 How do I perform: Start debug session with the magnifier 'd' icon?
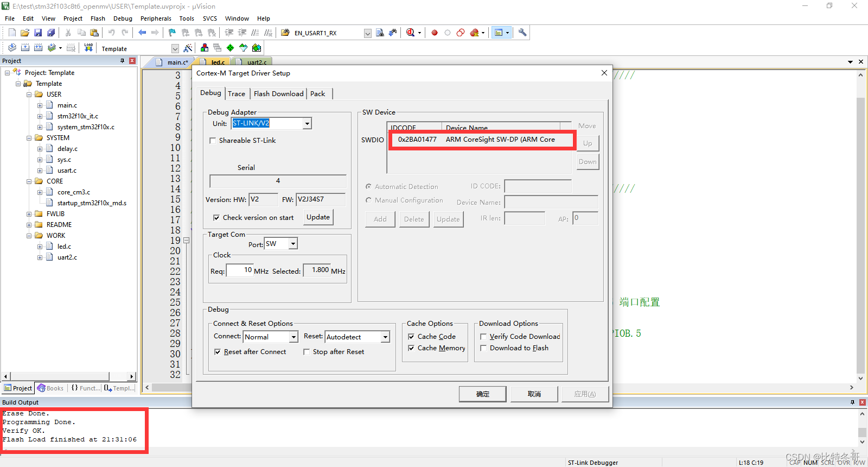[411, 33]
